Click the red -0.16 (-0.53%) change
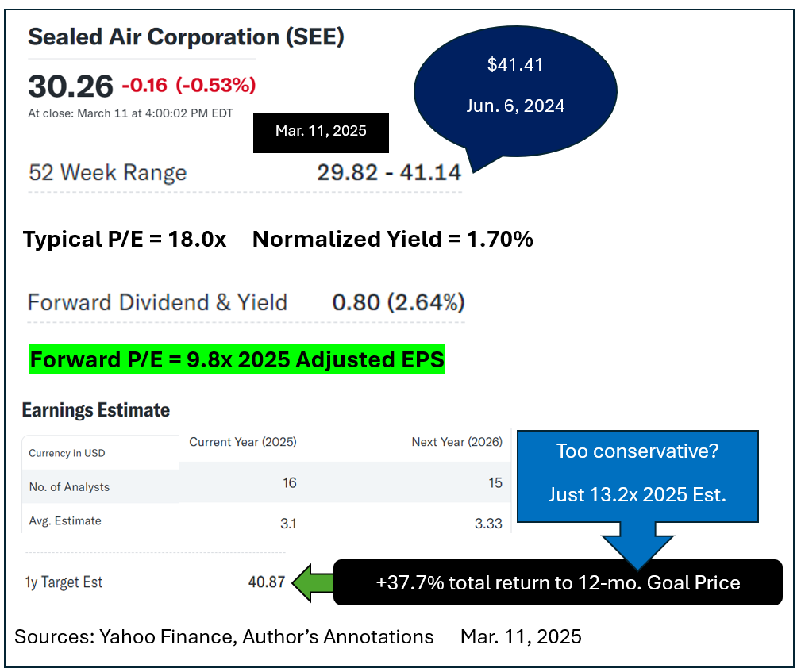This screenshot has width=801, height=672. (188, 86)
